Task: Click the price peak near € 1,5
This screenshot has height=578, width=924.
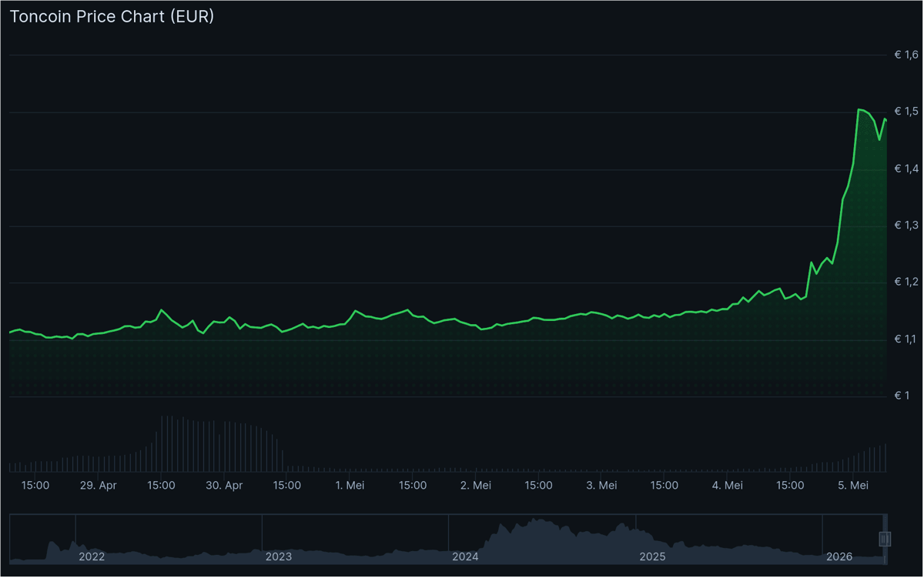Action: pos(859,110)
